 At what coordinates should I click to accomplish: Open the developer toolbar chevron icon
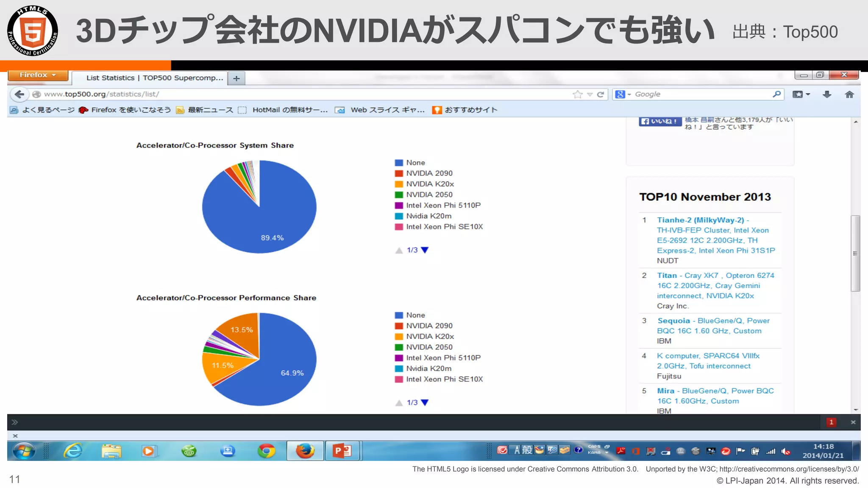15,422
